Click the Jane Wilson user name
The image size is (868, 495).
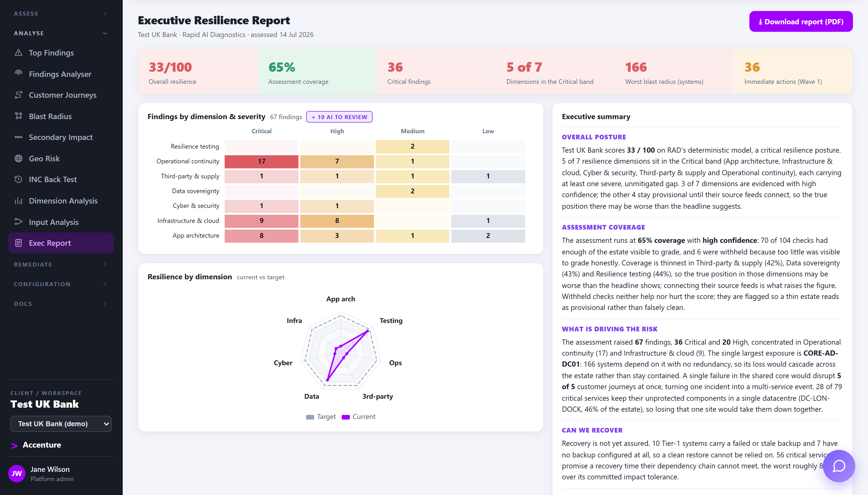pyautogui.click(x=50, y=469)
